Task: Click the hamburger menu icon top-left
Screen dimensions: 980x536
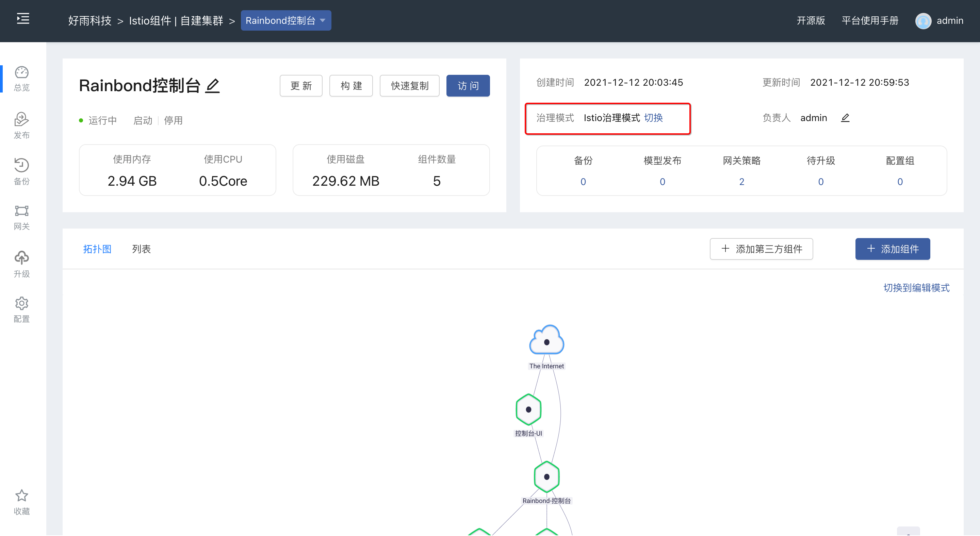Action: (x=23, y=19)
